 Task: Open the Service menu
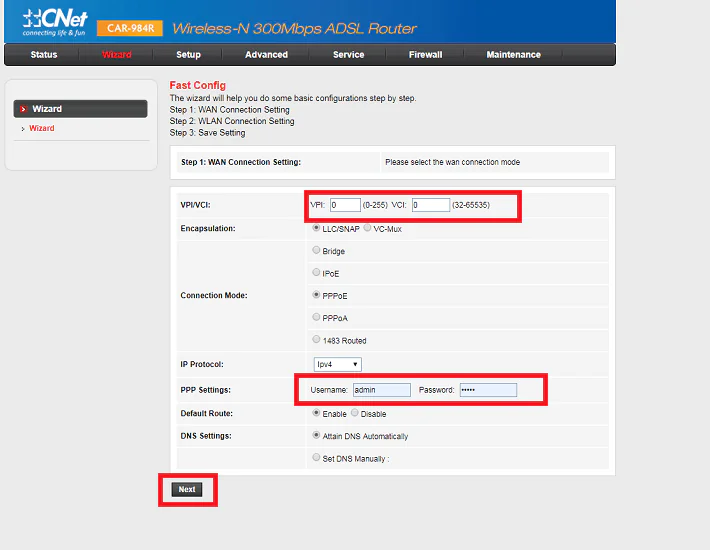(349, 55)
